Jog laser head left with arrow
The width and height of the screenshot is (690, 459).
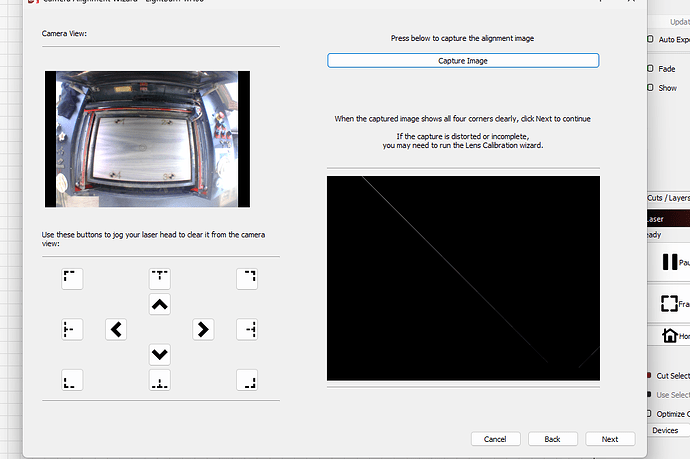(x=116, y=329)
